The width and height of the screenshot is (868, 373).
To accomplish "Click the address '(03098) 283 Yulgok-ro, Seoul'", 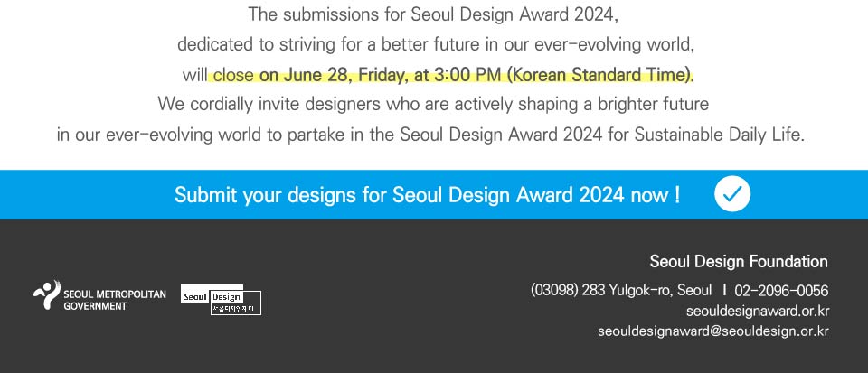I will point(621,290).
